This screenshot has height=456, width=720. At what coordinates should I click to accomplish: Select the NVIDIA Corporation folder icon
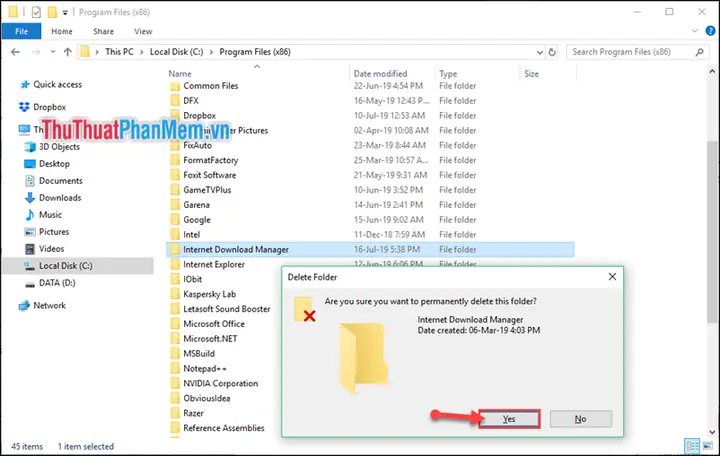tap(174, 383)
